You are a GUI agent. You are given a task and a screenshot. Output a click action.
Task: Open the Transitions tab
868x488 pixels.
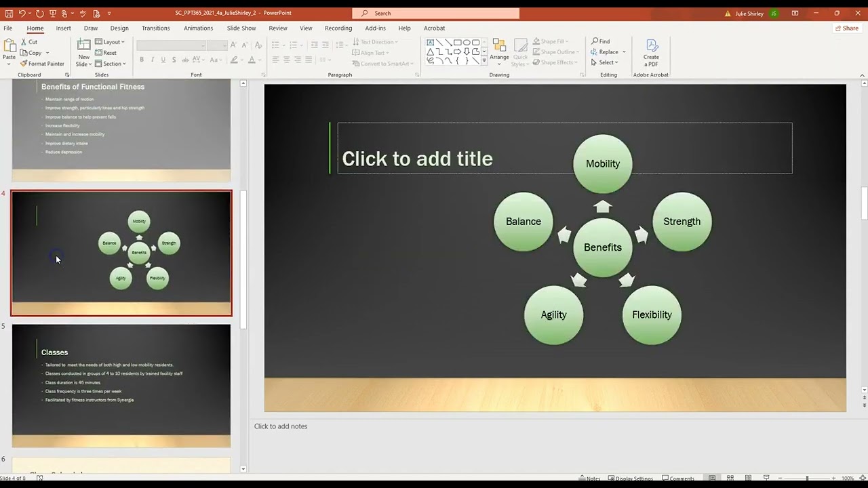tap(155, 28)
